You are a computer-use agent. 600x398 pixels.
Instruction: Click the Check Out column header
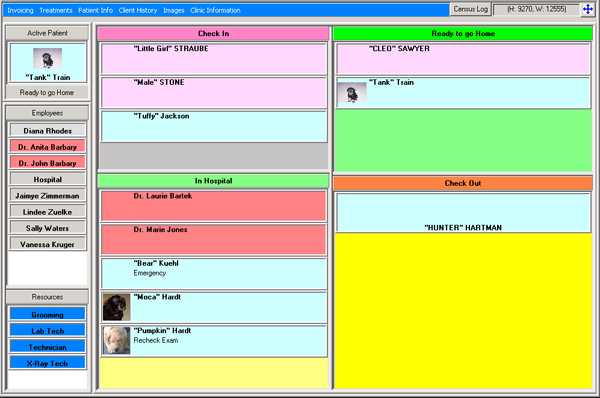[x=463, y=183]
